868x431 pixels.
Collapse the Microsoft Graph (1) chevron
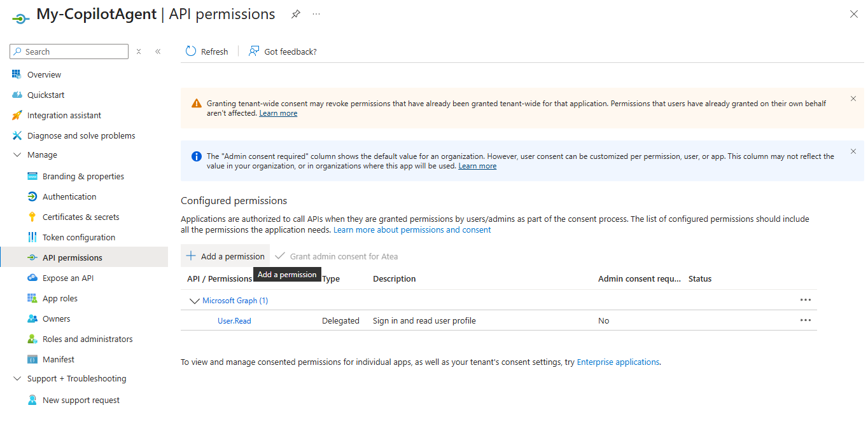(194, 301)
